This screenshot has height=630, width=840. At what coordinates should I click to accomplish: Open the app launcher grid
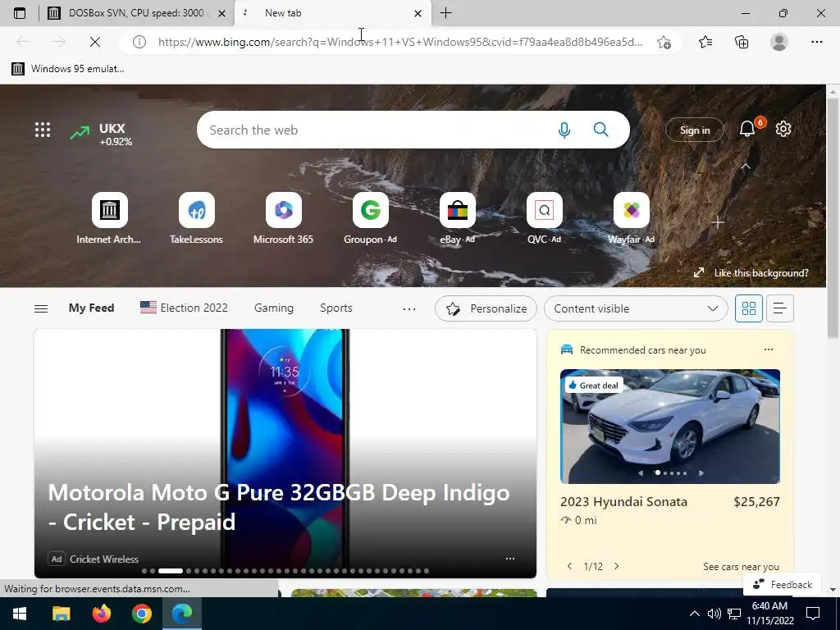pos(43,130)
